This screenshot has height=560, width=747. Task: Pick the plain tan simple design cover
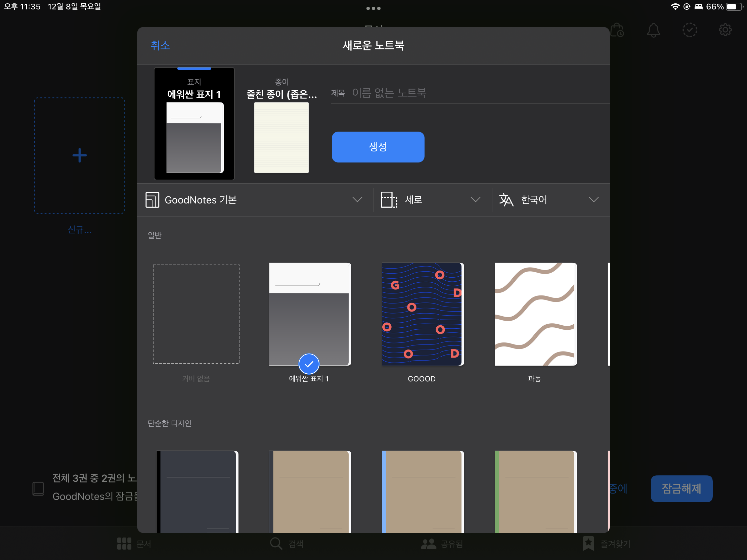click(310, 492)
